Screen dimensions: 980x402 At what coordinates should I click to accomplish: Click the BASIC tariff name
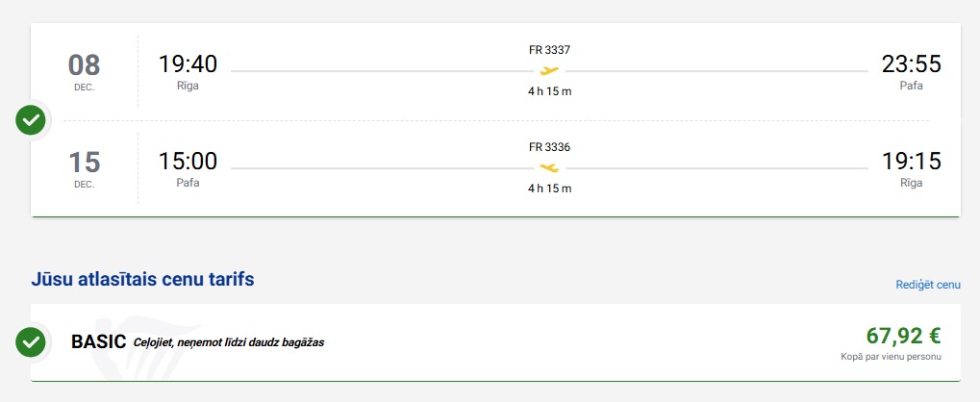[x=99, y=341]
